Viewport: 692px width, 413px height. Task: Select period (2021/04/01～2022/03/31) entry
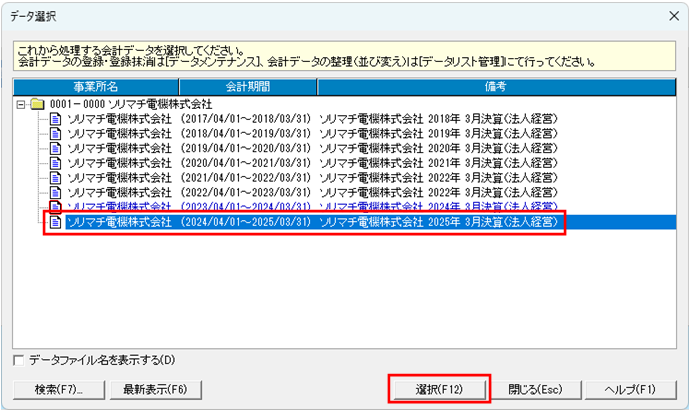pos(246,178)
